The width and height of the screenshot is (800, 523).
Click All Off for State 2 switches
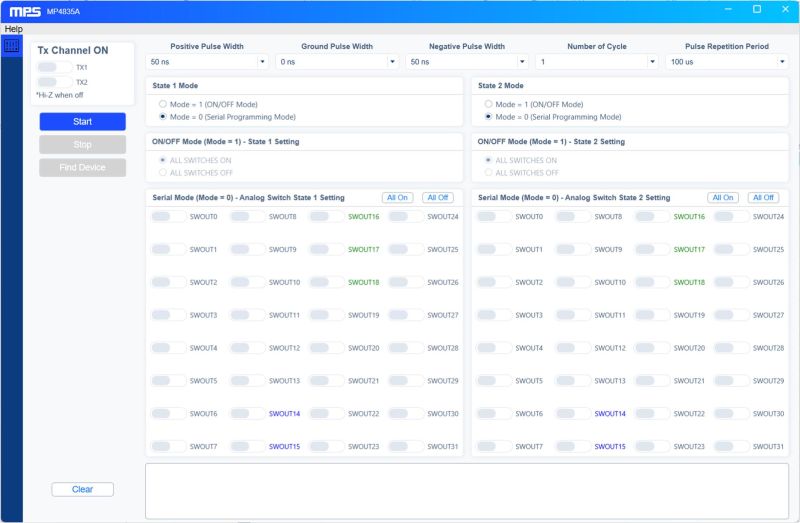tap(763, 198)
